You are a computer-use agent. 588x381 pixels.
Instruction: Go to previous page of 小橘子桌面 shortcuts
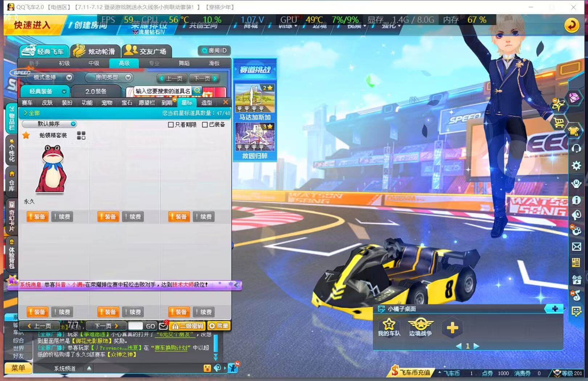[459, 346]
